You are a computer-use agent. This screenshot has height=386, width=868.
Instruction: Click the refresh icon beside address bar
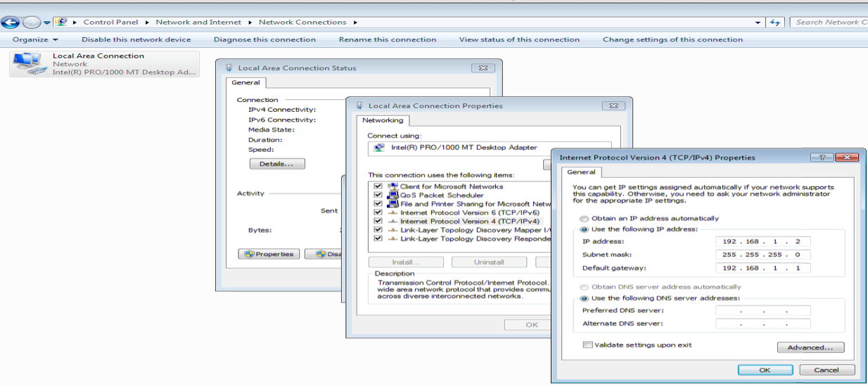[775, 22]
